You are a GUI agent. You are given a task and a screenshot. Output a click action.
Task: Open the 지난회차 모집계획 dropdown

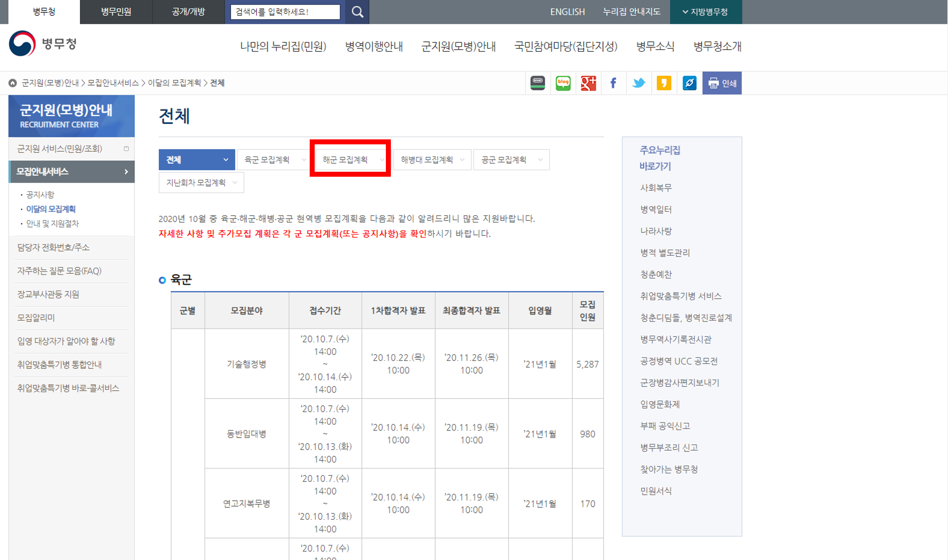click(201, 182)
